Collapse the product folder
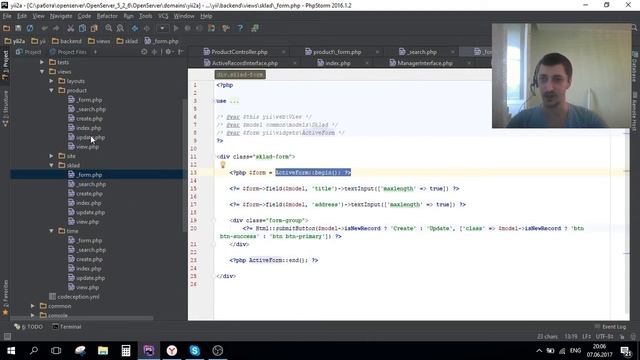 pyautogui.click(x=51, y=90)
